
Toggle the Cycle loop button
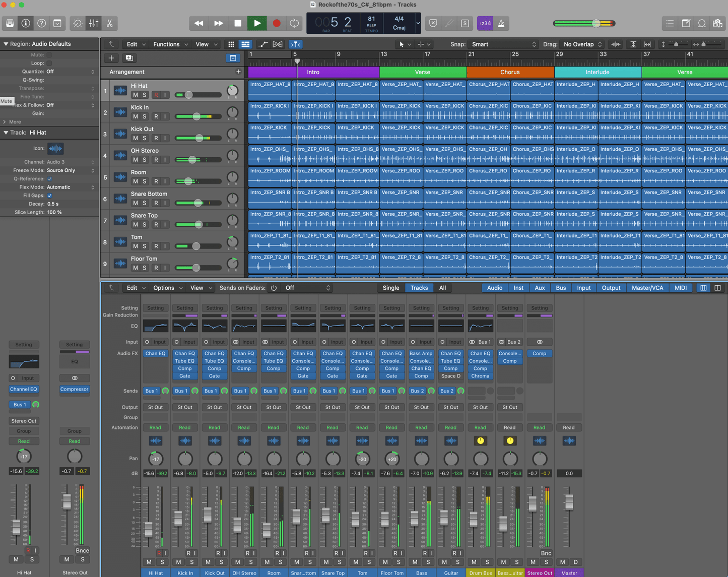pyautogui.click(x=294, y=23)
